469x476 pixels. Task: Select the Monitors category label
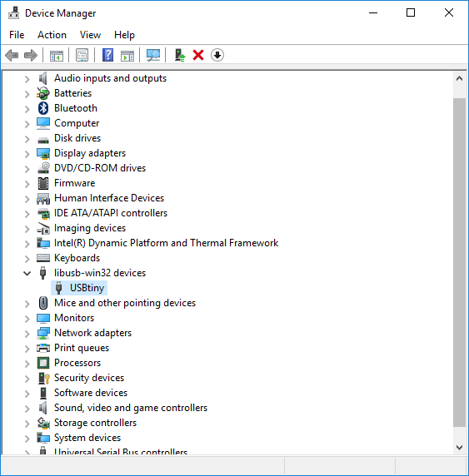[74, 318]
